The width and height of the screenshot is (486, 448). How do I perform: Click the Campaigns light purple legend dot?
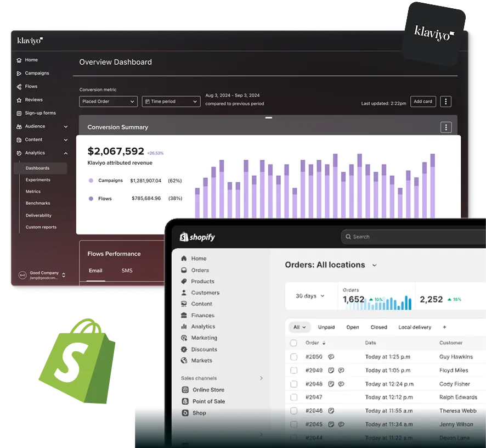[91, 181]
